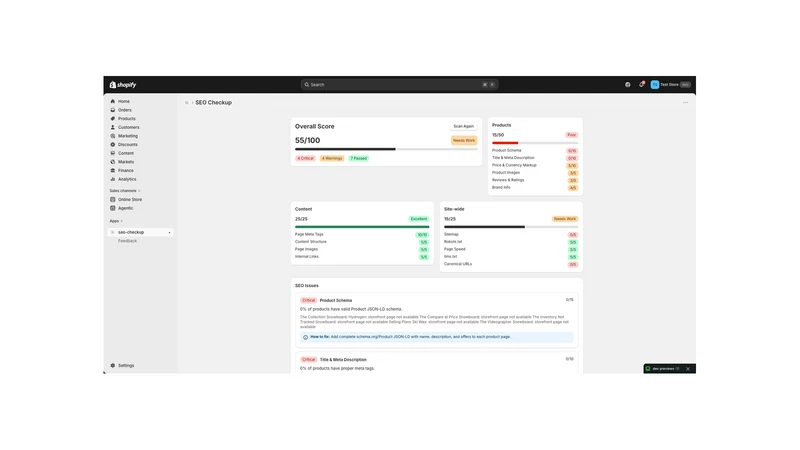Viewport: 800px width, 450px height.
Task: Open the Content section icon in the sidebar
Action: tap(113, 153)
